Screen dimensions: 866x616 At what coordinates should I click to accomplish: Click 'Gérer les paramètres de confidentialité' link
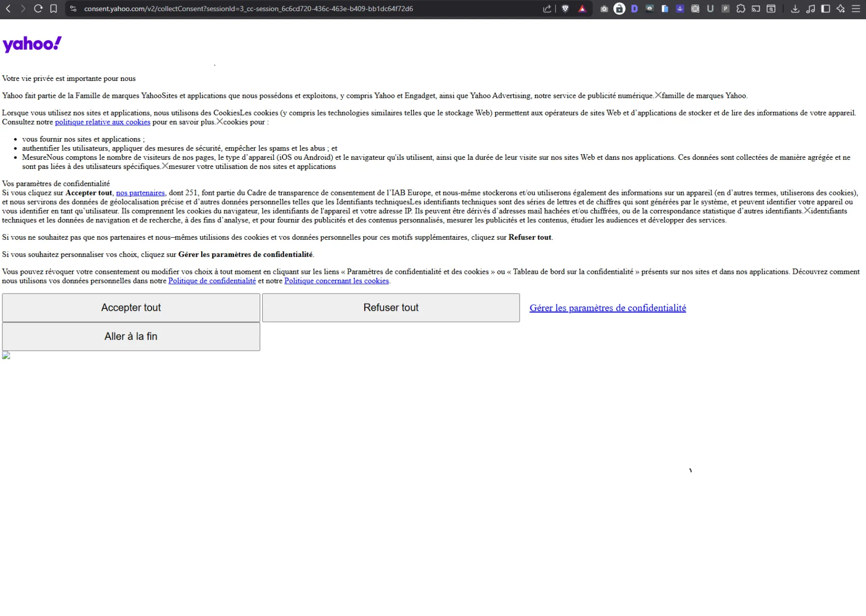click(608, 308)
